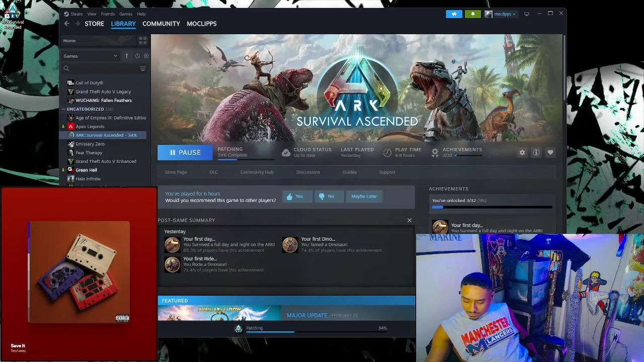Viewport: 644px width, 362px height.
Task: Select Call of Duty in game list
Action: (x=89, y=83)
